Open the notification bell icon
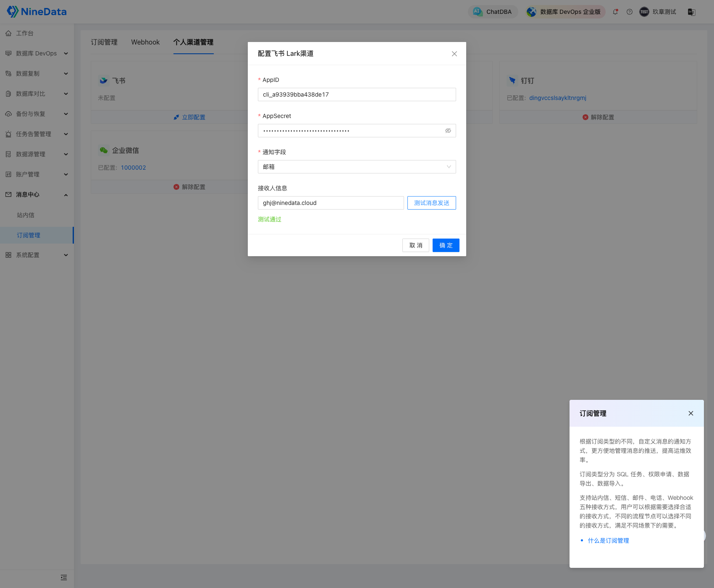 click(x=615, y=12)
